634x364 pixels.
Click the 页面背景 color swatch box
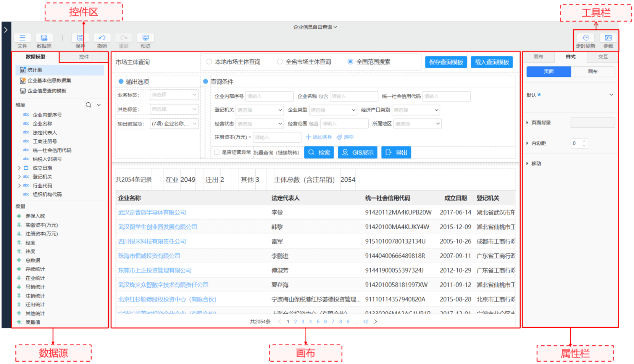(592, 122)
